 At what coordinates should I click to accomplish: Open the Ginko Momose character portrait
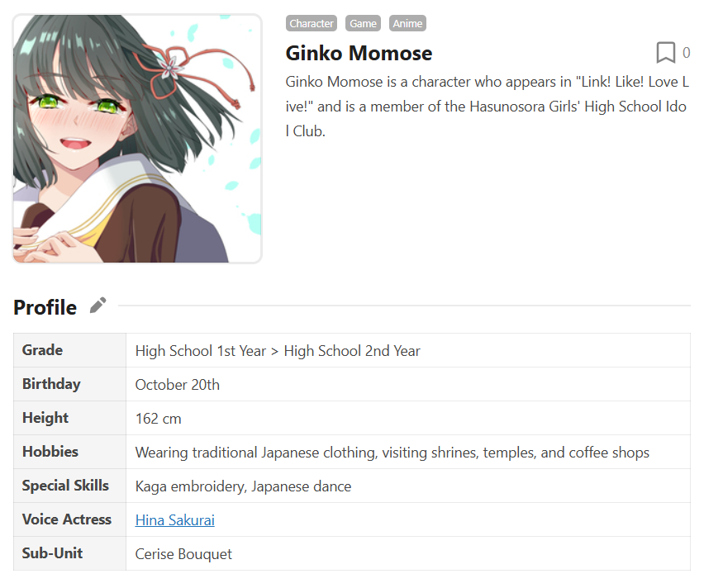point(137,139)
